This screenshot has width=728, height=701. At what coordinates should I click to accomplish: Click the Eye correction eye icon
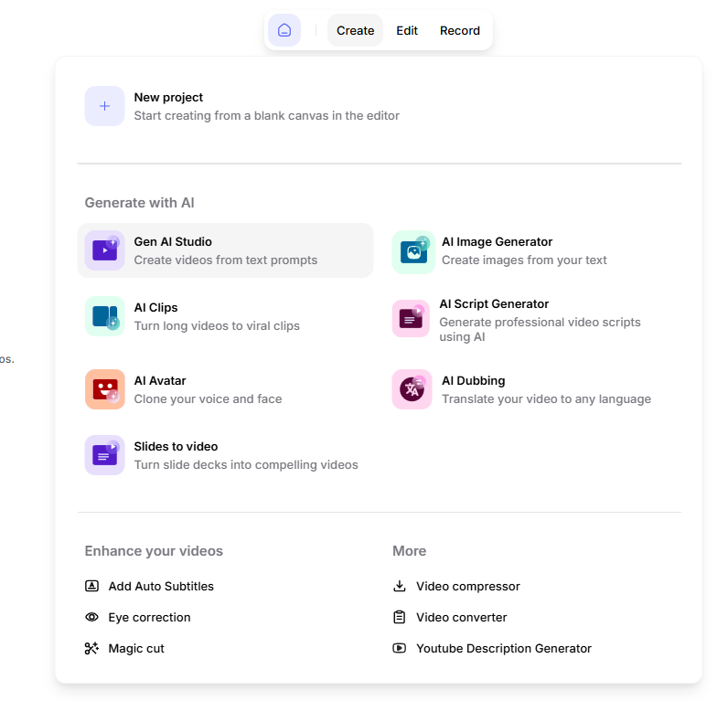[x=91, y=617]
